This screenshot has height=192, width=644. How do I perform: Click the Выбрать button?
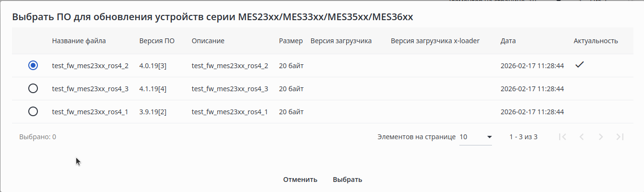347,180
